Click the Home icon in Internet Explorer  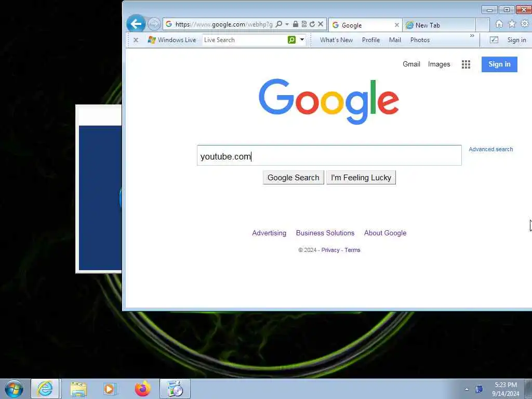[499, 24]
